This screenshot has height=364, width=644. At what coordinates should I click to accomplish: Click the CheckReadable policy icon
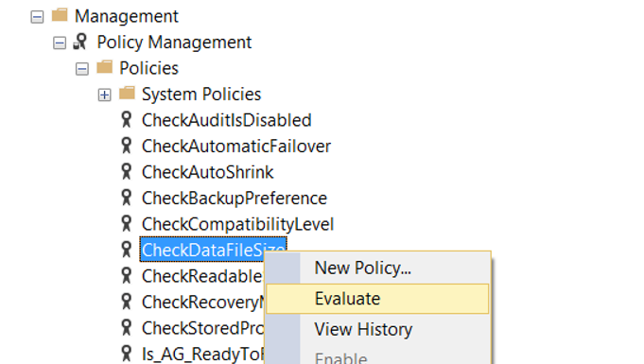(x=127, y=276)
